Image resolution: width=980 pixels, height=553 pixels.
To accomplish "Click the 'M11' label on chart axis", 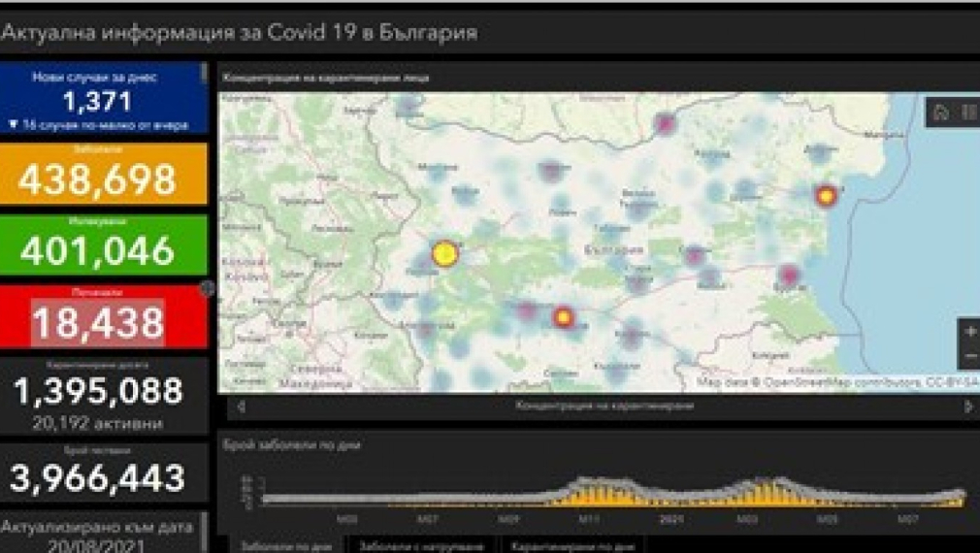I will click(x=589, y=519).
